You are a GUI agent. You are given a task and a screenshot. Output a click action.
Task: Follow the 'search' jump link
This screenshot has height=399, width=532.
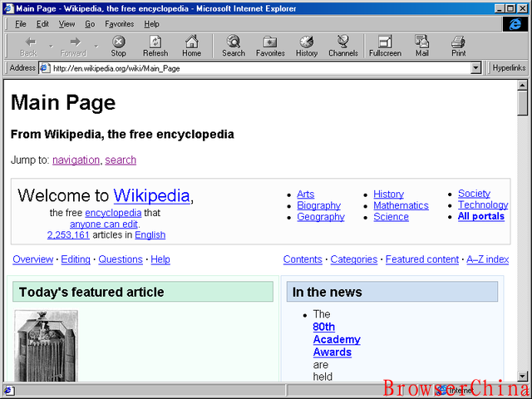[x=121, y=160]
